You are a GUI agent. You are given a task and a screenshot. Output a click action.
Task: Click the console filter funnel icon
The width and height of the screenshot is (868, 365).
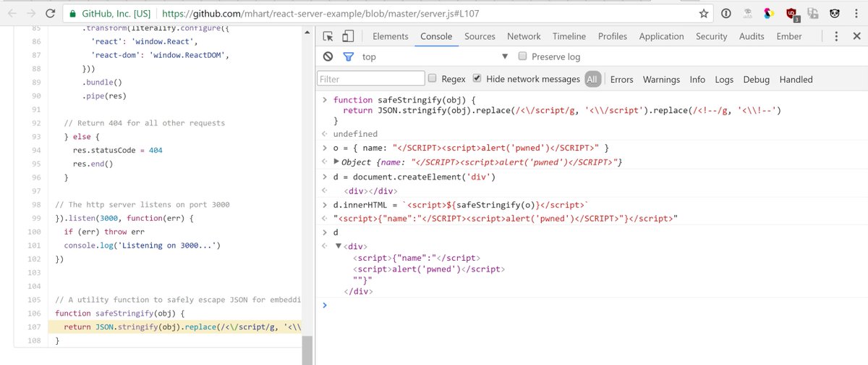348,56
